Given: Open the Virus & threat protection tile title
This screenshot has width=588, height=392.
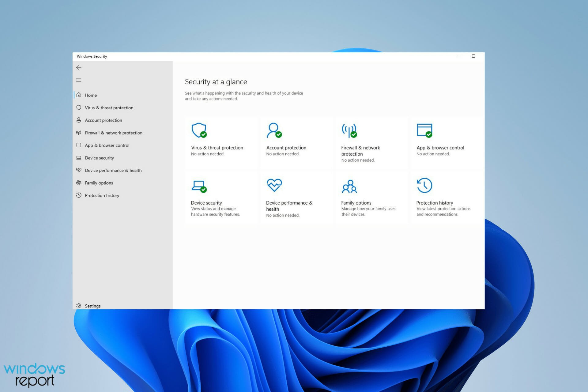Looking at the screenshot, I should tap(217, 148).
